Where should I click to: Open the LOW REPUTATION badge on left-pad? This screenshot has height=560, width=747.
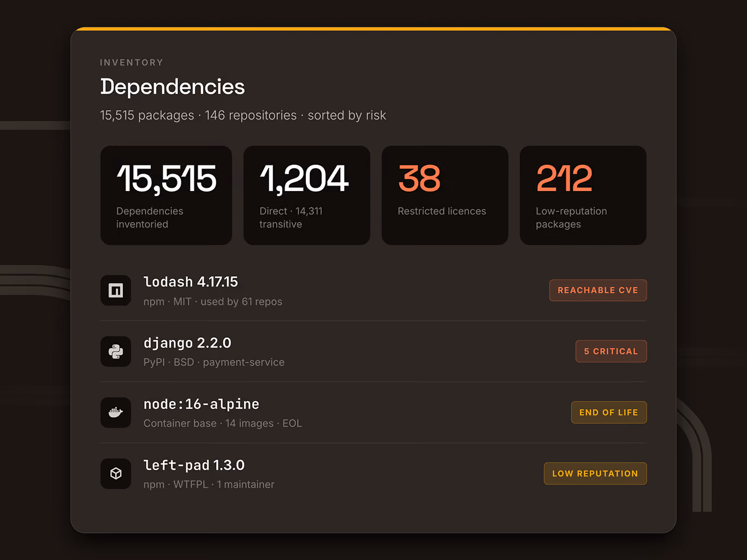(595, 474)
